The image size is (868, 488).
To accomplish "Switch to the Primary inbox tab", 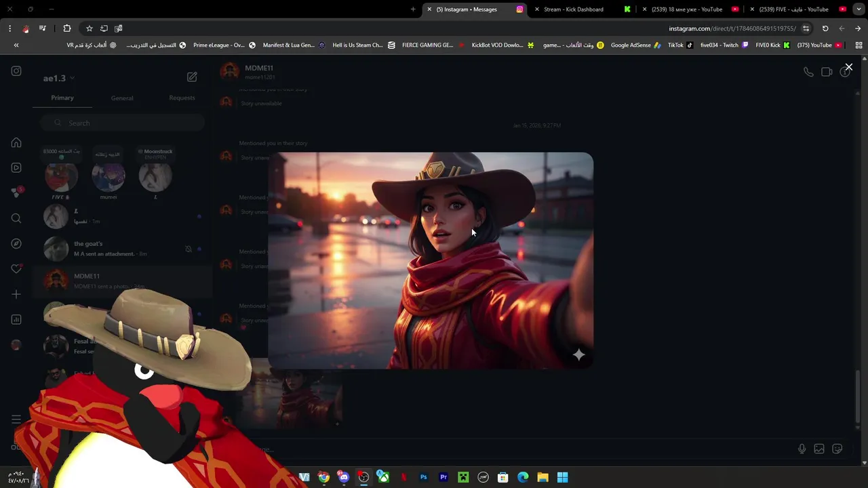I will pos(62,98).
